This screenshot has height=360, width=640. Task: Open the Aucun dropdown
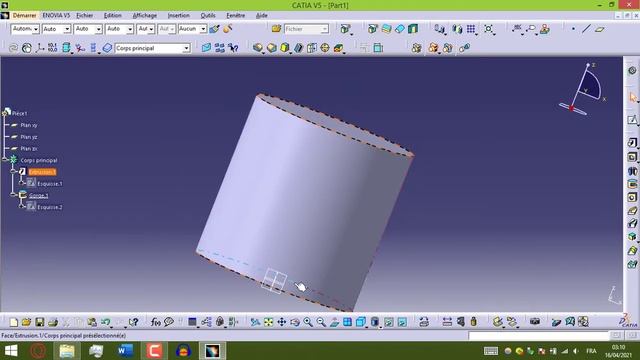click(x=192, y=29)
